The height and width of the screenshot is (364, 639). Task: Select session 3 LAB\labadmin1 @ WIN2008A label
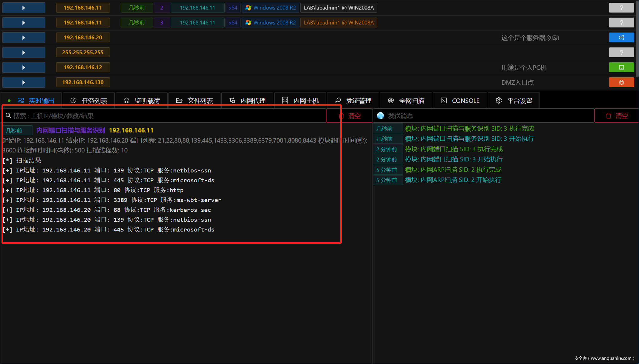(x=338, y=23)
